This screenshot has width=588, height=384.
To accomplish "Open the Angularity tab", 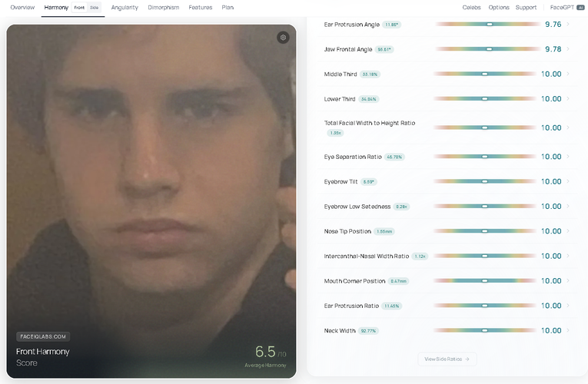I will pos(125,8).
